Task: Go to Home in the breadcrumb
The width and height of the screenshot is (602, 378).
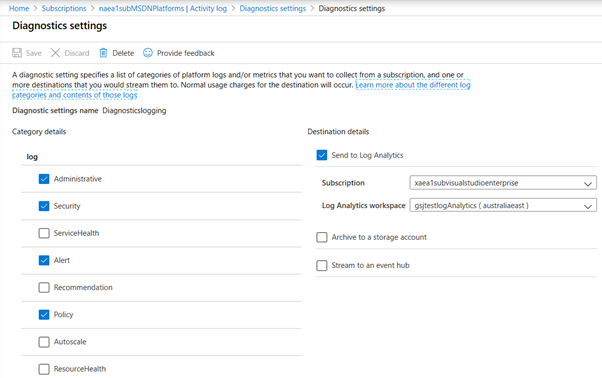Action: [19, 8]
